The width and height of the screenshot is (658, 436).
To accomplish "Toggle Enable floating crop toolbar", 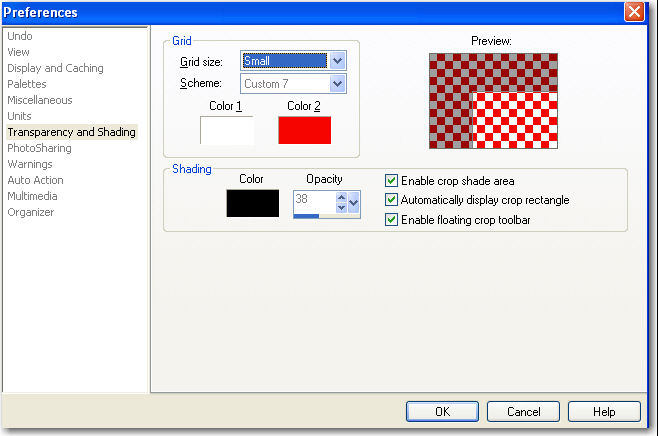I will (x=391, y=219).
